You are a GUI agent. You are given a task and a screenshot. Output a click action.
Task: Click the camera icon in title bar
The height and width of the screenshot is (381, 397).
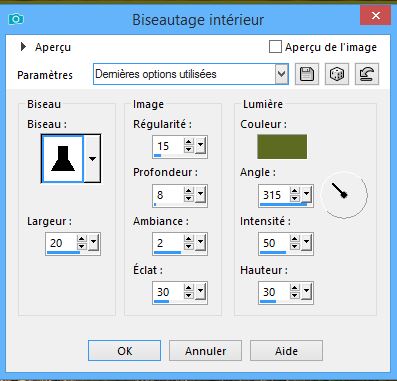(x=16, y=19)
